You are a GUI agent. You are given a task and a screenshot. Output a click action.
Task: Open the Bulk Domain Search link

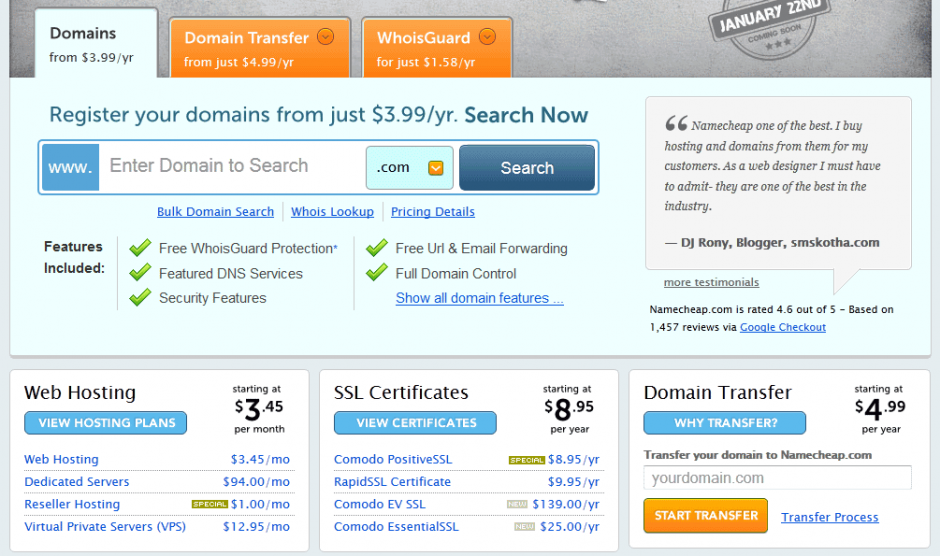point(215,212)
